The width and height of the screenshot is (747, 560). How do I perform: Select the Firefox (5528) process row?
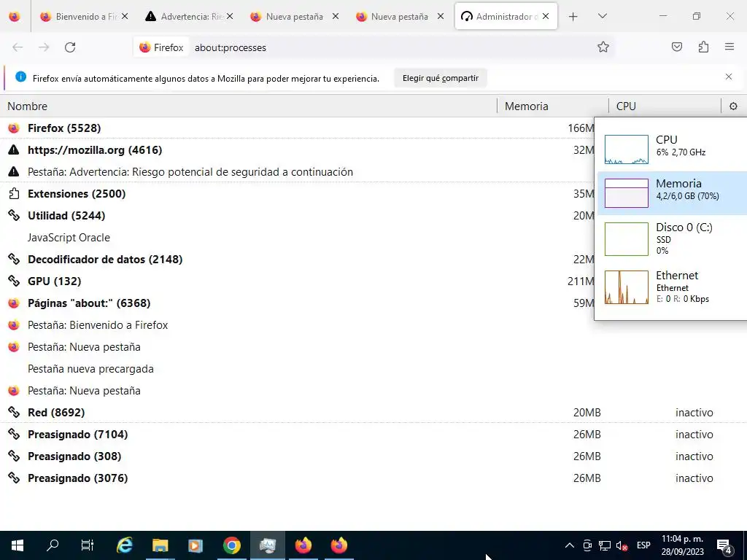[x=298, y=128]
